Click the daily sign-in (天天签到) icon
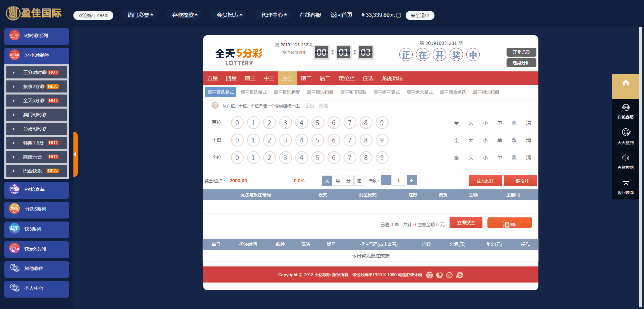 [x=626, y=132]
